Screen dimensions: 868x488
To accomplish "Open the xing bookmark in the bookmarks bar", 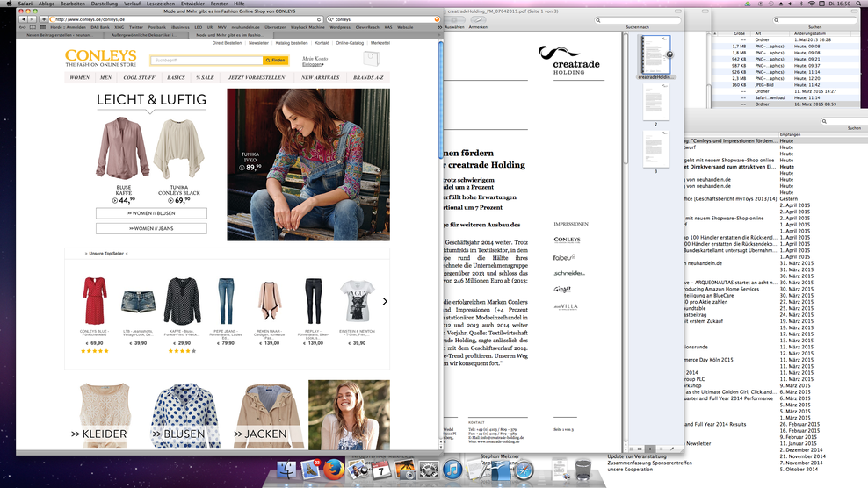I will 119,27.
